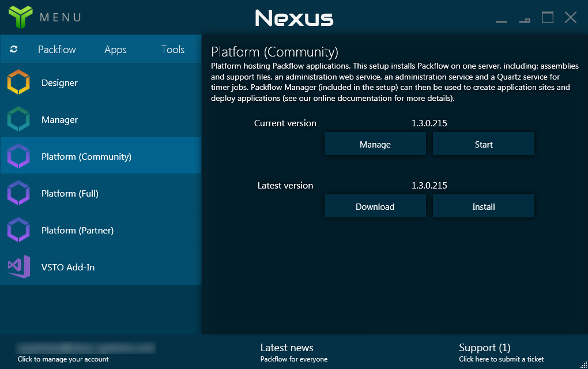Minimize the Nexus window
Viewport: 588px width, 369px height.
(x=502, y=21)
